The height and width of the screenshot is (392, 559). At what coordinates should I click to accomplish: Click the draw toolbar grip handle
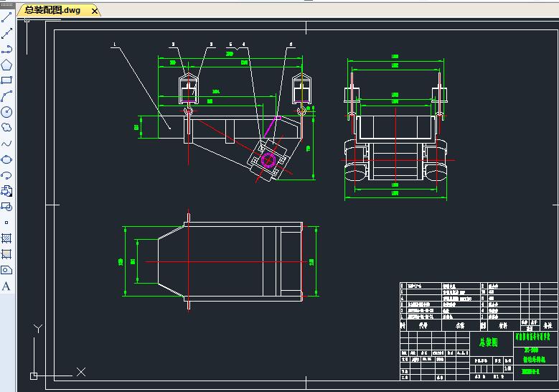[6, 6]
